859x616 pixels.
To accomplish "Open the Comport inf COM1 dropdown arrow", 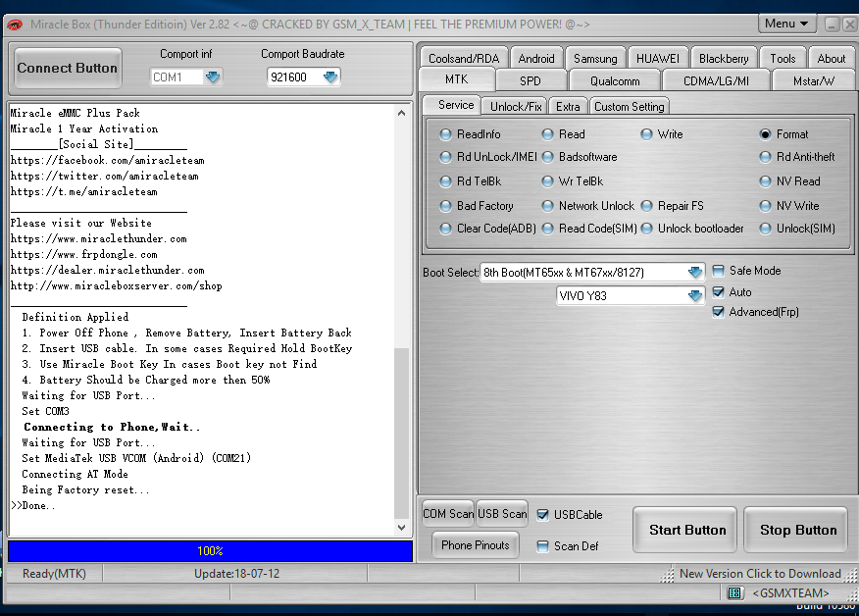I will click(213, 77).
